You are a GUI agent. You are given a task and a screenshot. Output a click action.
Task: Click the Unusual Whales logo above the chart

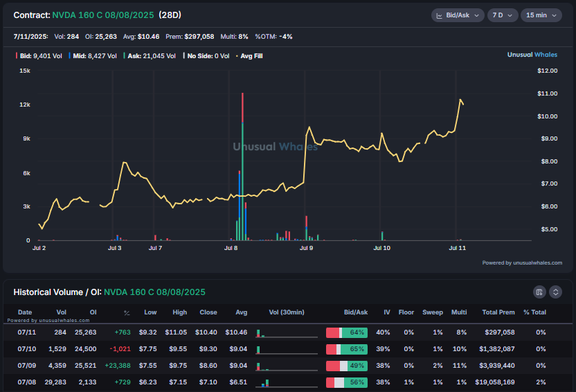(x=532, y=55)
